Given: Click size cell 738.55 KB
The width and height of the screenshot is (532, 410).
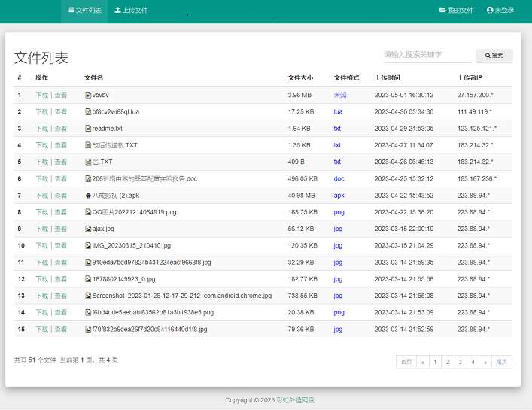Looking at the screenshot, I should click(x=302, y=296).
